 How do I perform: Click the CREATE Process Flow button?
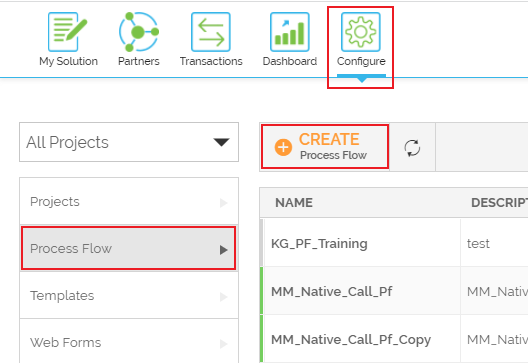[x=325, y=147]
